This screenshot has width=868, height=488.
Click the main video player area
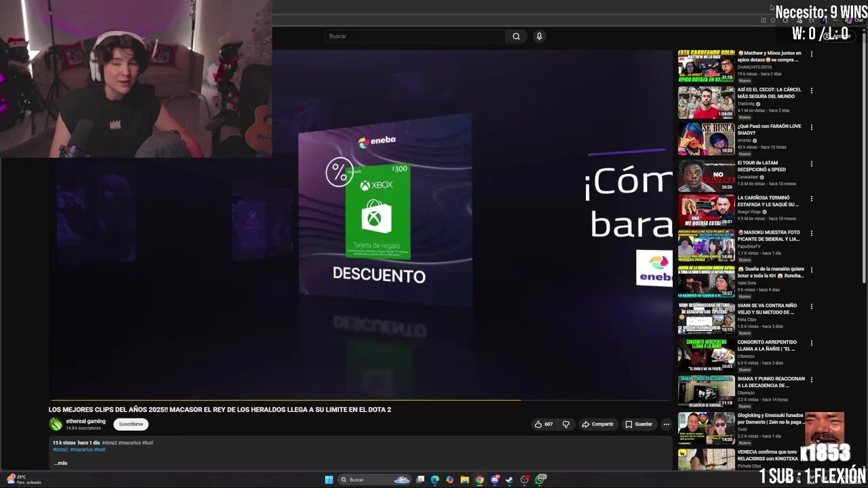pos(359,224)
